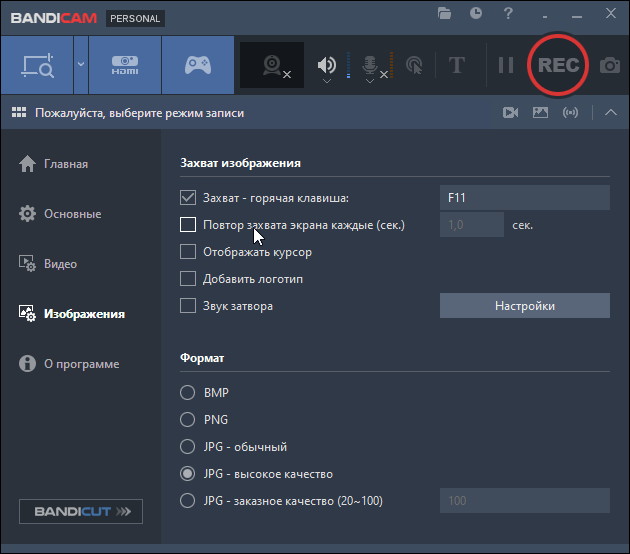
Task: Select PNG format
Action: click(x=187, y=419)
